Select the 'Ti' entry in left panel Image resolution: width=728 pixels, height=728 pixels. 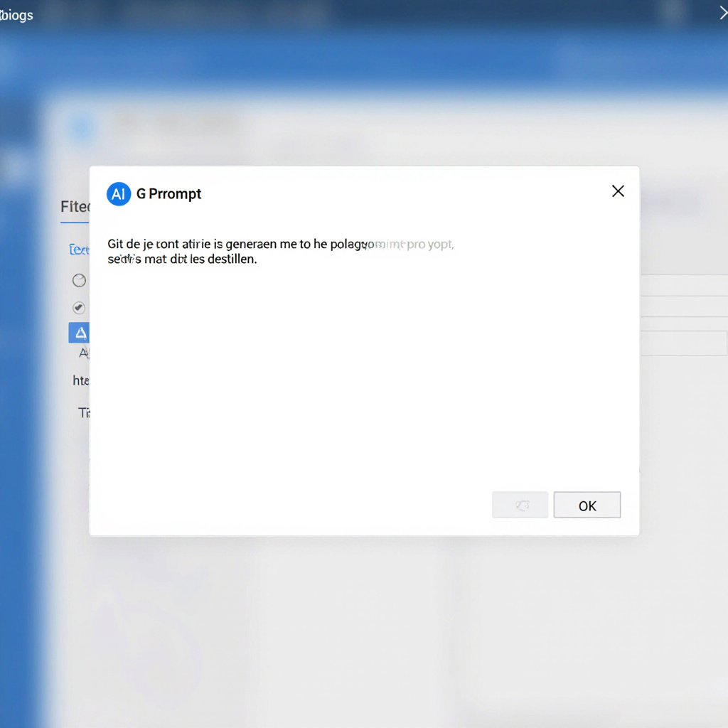pos(84,413)
